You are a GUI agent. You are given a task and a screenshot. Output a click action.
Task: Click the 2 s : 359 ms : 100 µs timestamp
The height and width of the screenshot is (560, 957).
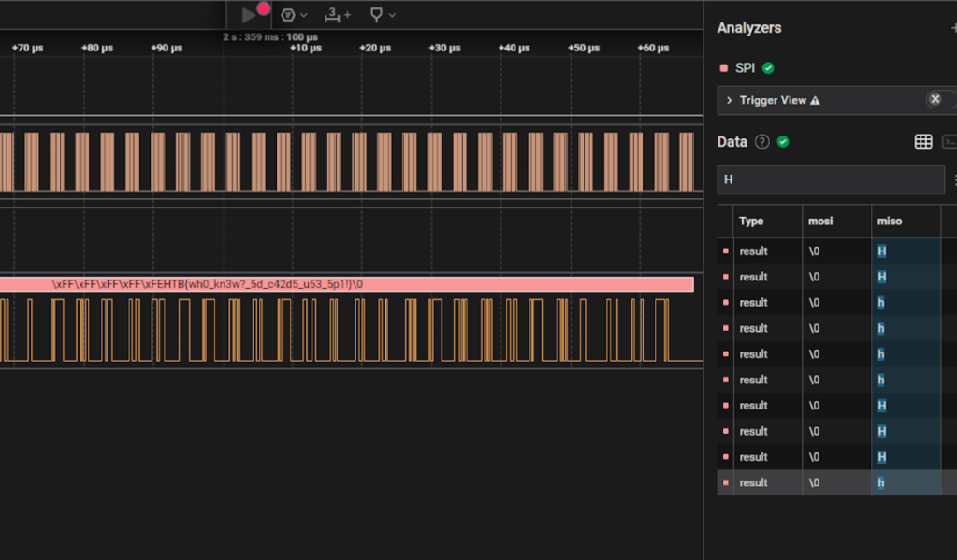pyautogui.click(x=270, y=37)
